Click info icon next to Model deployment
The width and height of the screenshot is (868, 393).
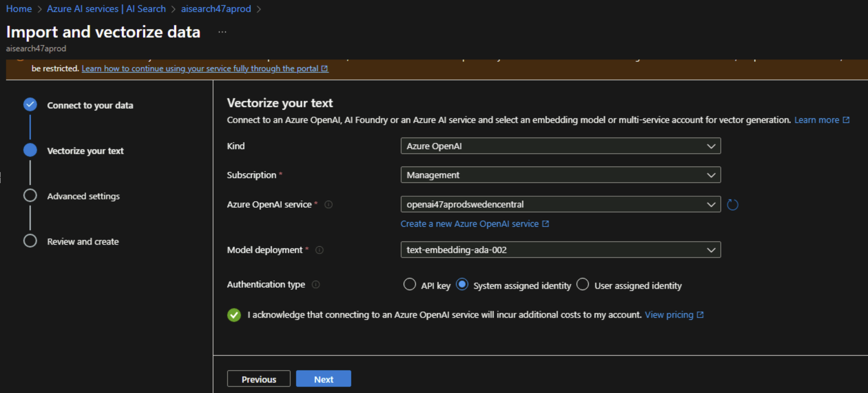pos(319,250)
